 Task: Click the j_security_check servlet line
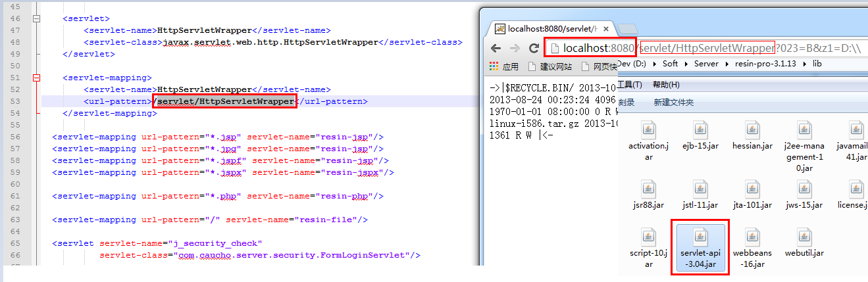[157, 243]
